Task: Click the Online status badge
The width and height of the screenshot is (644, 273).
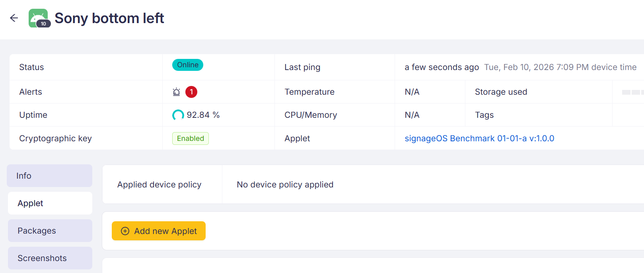Action: point(188,65)
